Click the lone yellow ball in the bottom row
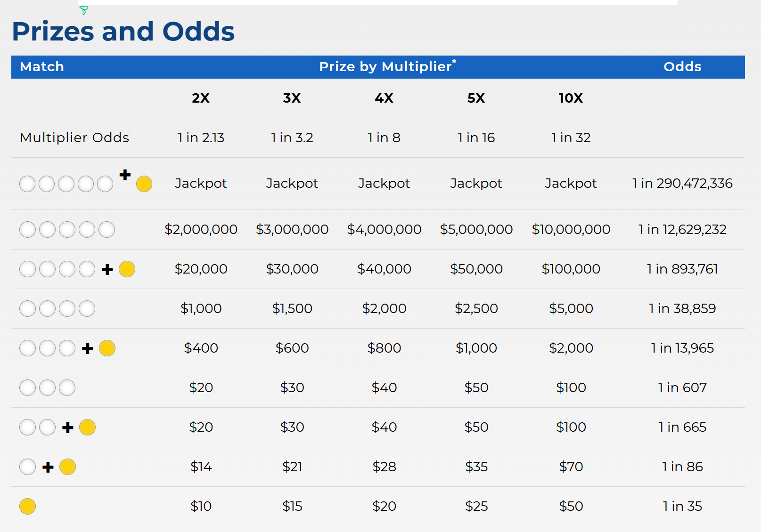Viewport: 761px width, 532px height. point(27,507)
